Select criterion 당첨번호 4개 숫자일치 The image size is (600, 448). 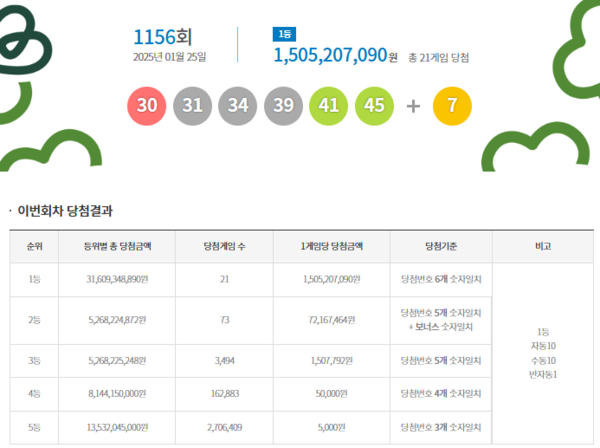point(441,394)
